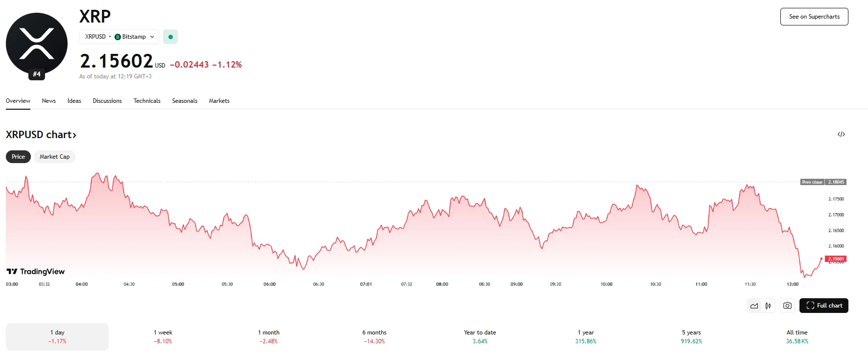Switch chart to Market Cap

coord(54,157)
